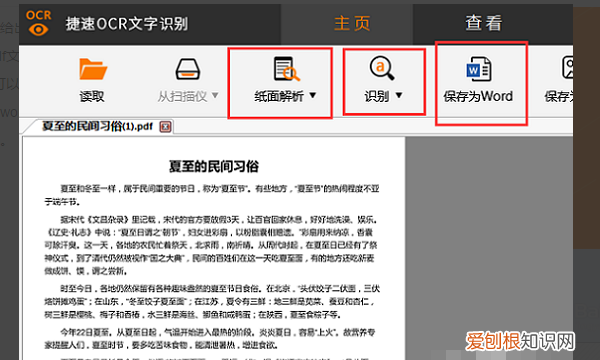Click the 读取 folder icon
This screenshot has height=360, width=600.
93,69
